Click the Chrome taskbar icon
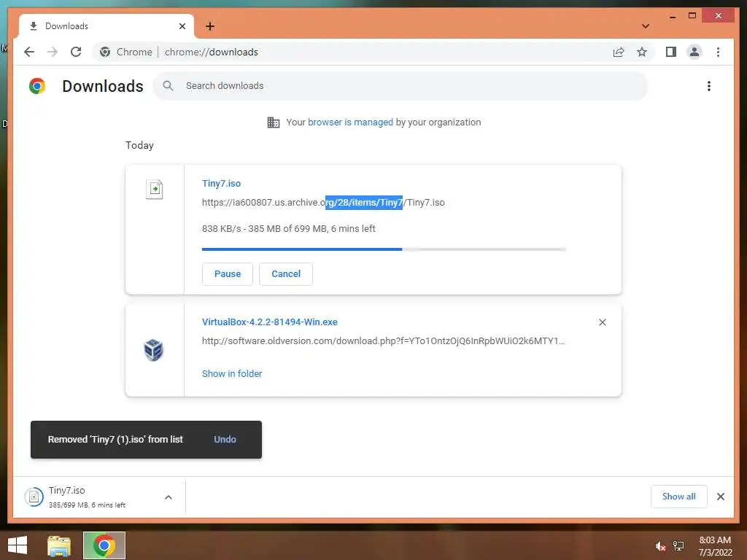This screenshot has height=560, width=747. click(x=104, y=545)
